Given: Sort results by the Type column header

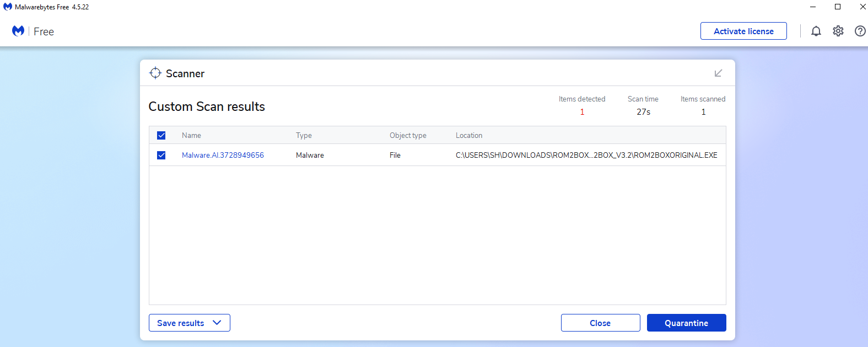Looking at the screenshot, I should coord(304,135).
